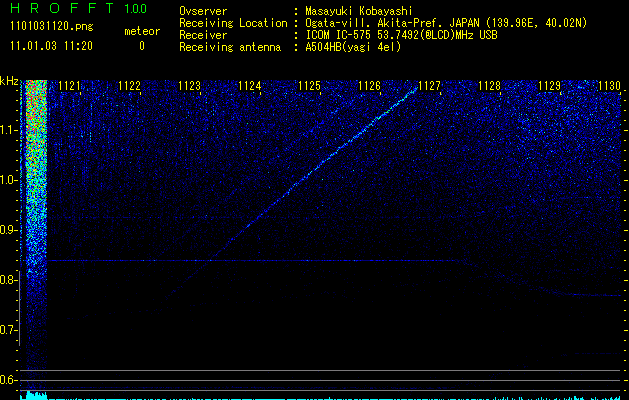The image size is (629, 400).
Task: Click the Ovserver field label
Action: point(203,11)
